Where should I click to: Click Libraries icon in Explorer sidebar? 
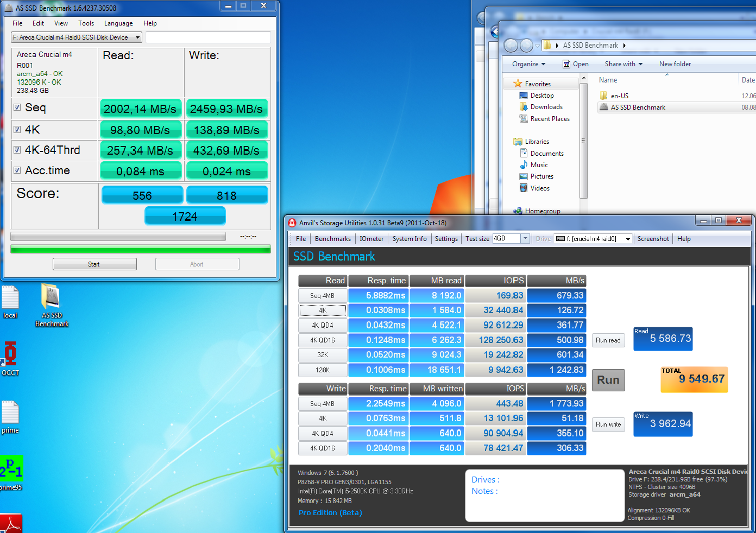(518, 142)
